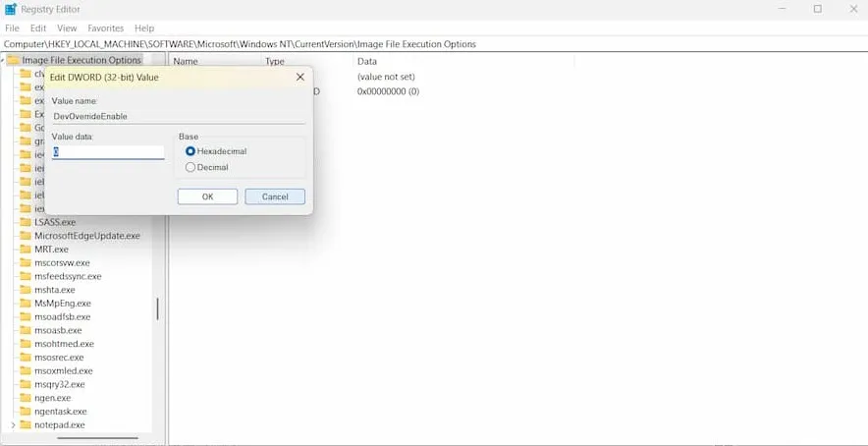868x446 pixels.
Task: Close the Edit DWORD dialog with X
Action: [x=300, y=77]
